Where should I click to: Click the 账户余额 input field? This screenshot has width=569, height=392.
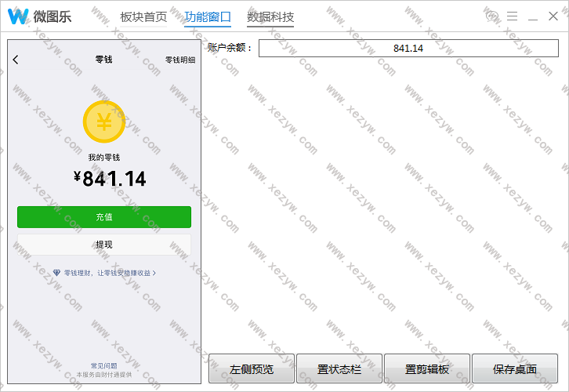point(408,49)
